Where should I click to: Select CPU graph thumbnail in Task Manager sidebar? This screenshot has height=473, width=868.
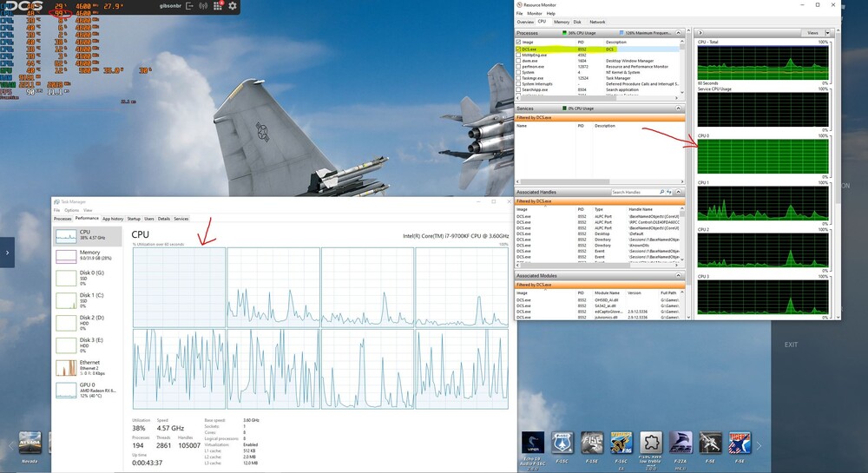[66, 236]
